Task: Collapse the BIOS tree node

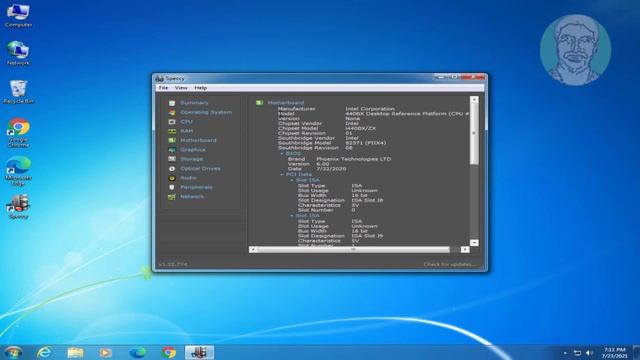Action: click(282, 154)
